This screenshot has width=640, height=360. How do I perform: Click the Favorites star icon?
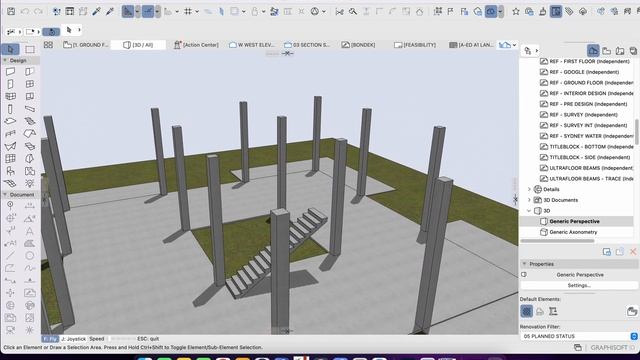[516, 11]
